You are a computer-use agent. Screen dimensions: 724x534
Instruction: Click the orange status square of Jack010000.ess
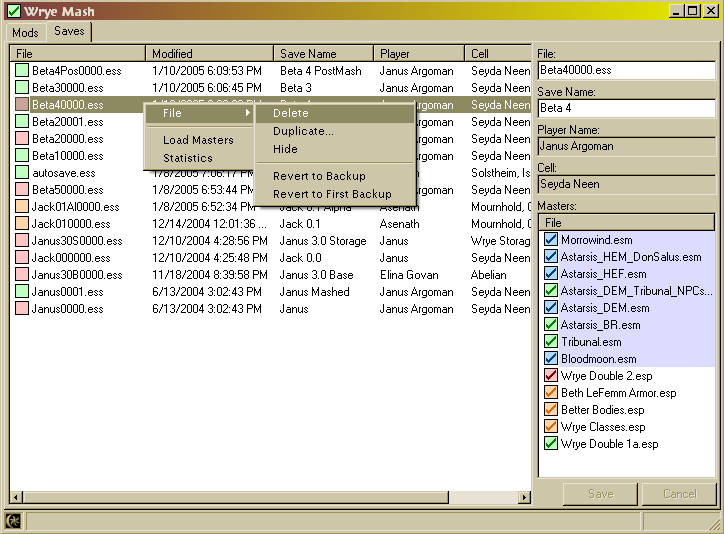[22, 223]
